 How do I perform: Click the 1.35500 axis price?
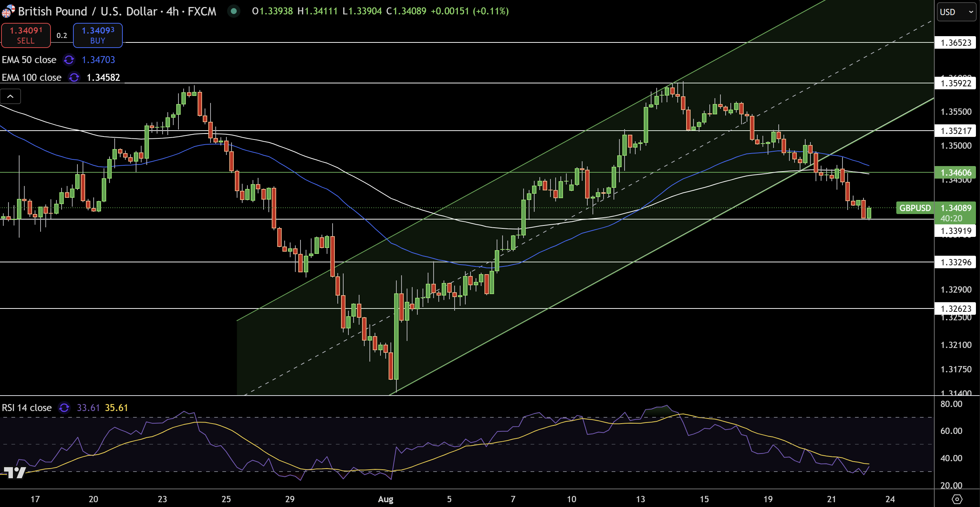956,111
